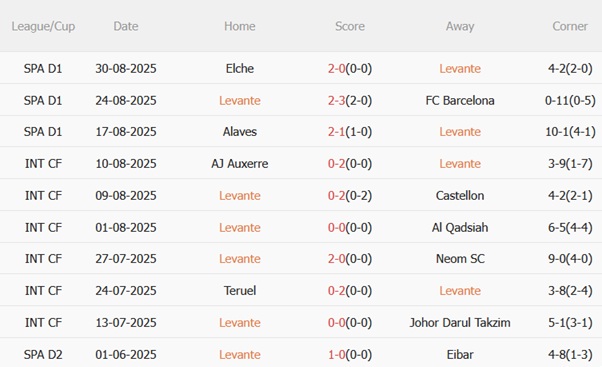
Task: Open the 2-0(0-0) score of Elche match
Action: click(350, 69)
